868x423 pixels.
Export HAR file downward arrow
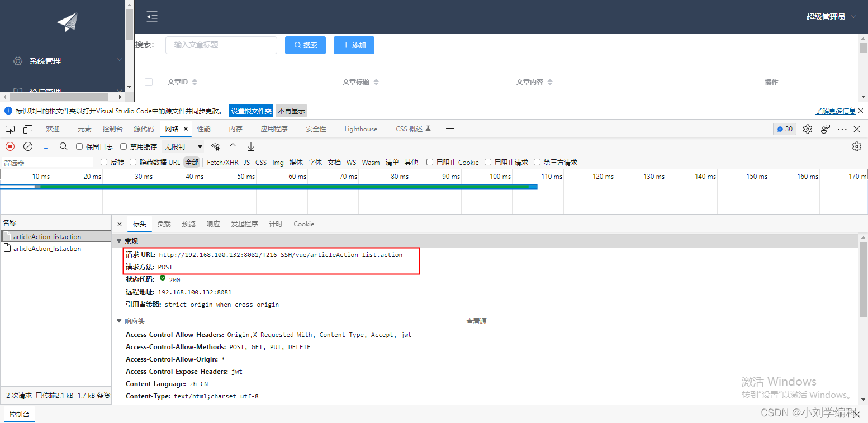coord(251,146)
